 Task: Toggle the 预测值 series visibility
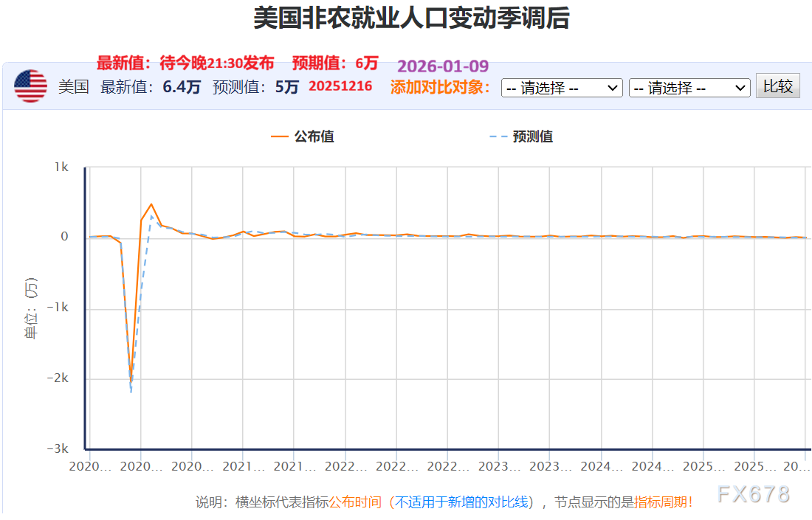click(x=533, y=136)
